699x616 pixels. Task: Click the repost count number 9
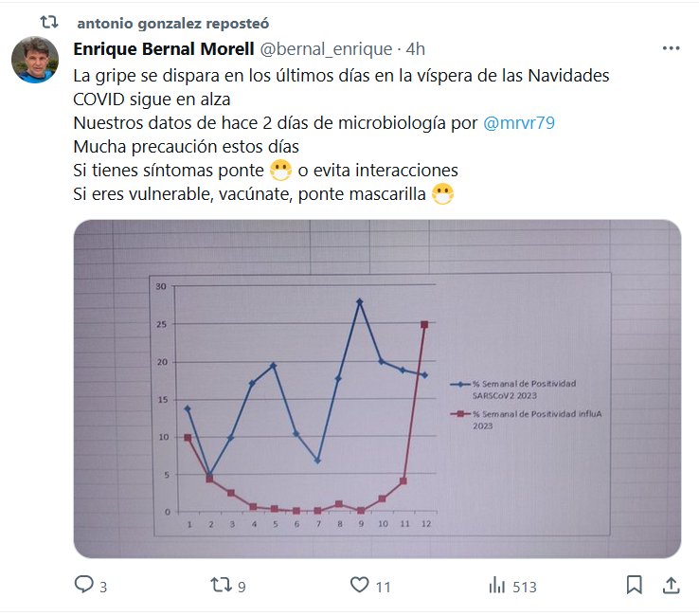242,588
